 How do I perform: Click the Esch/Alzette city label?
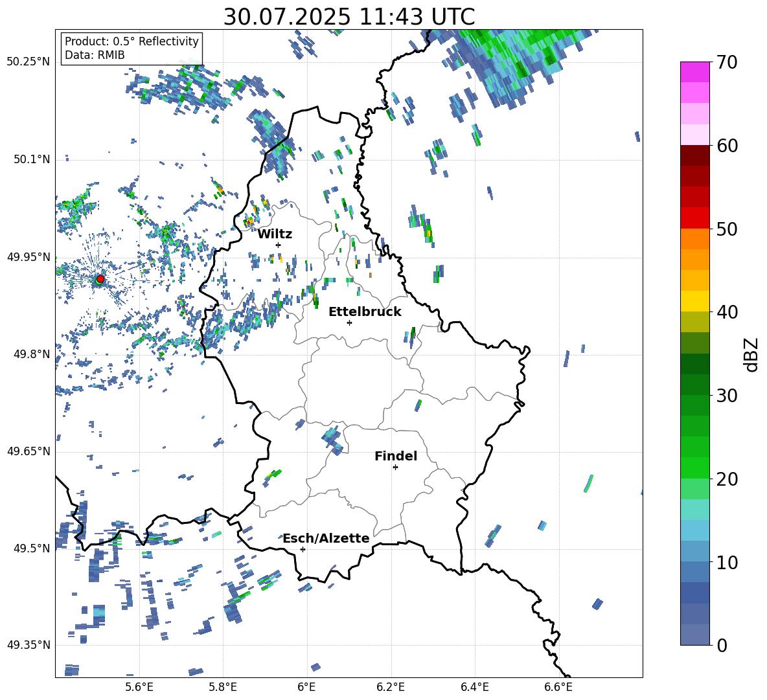[x=326, y=538]
